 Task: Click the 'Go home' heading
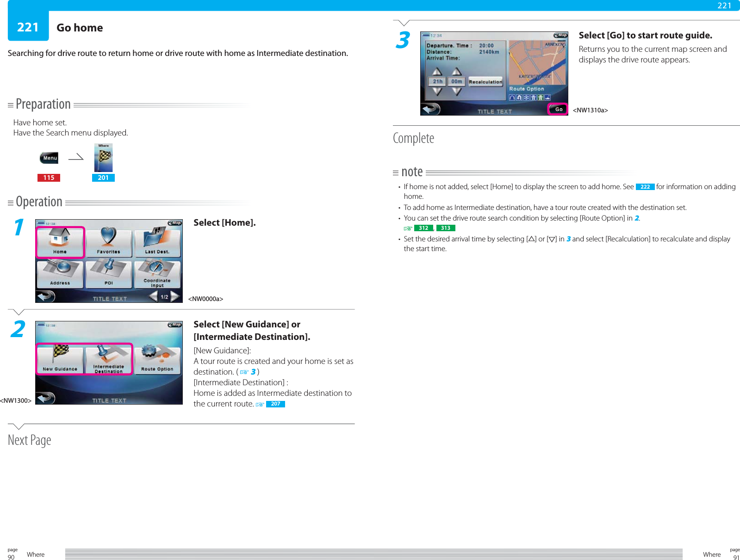click(80, 28)
